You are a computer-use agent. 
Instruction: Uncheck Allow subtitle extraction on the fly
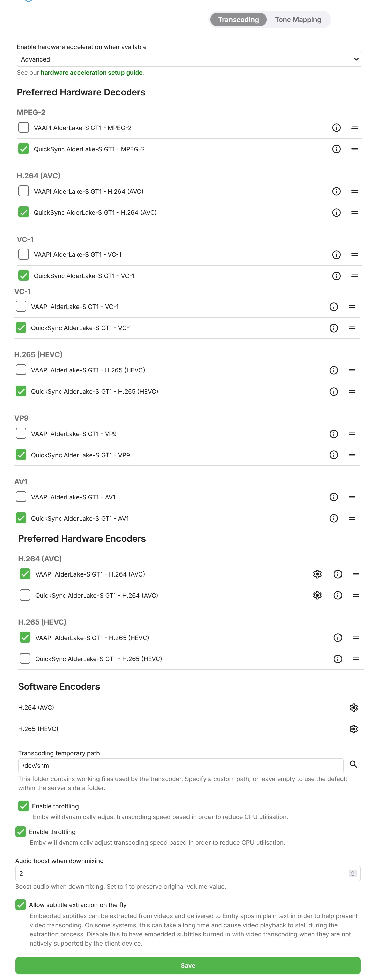21,905
